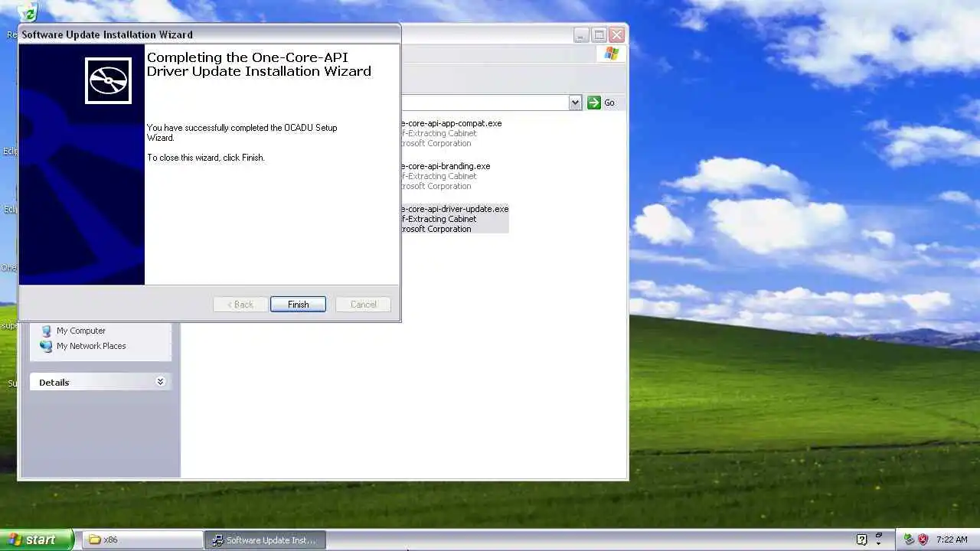Open My Network Places link text
Screen dimensions: 980x551
tap(91, 346)
